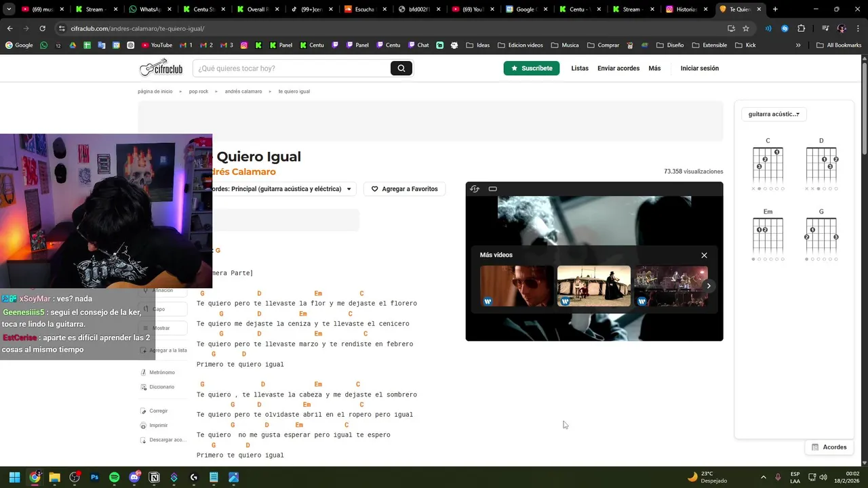Open Spotify from the taskbar
The image size is (868, 488).
pos(115,477)
